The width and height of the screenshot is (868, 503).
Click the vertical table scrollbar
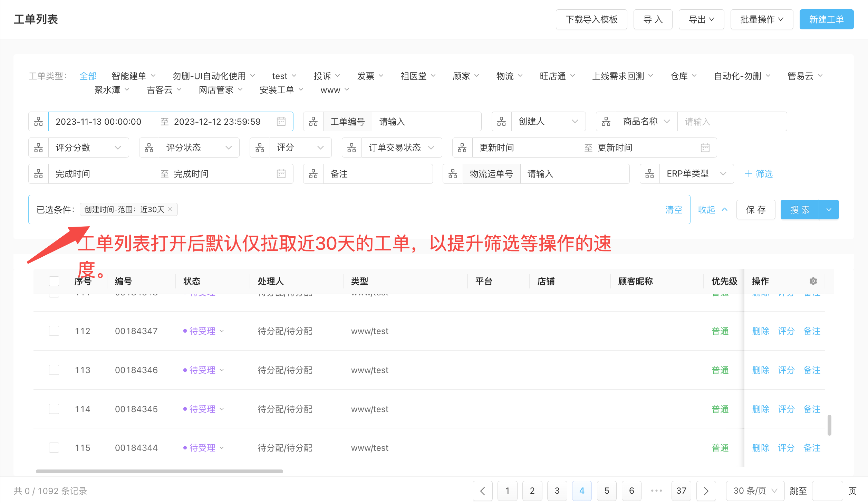point(829,425)
